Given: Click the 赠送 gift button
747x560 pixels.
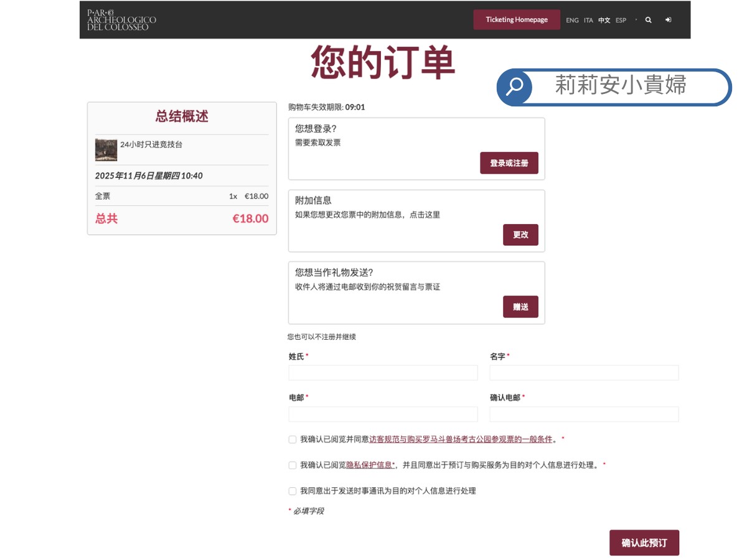Looking at the screenshot, I should (x=520, y=307).
